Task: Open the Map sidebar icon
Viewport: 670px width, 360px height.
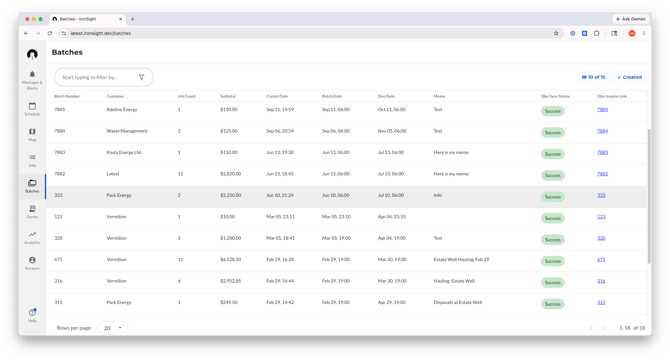Action: point(32,132)
